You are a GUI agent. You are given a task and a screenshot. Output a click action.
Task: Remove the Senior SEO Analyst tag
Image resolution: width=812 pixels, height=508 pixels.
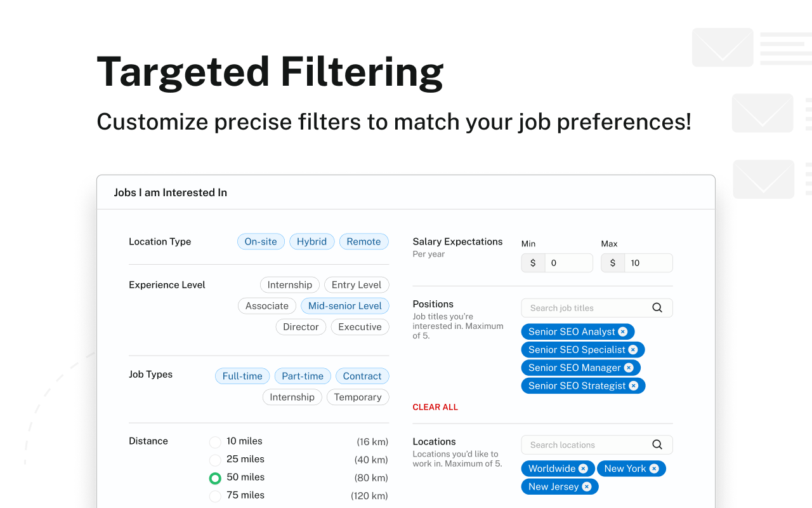coord(623,331)
